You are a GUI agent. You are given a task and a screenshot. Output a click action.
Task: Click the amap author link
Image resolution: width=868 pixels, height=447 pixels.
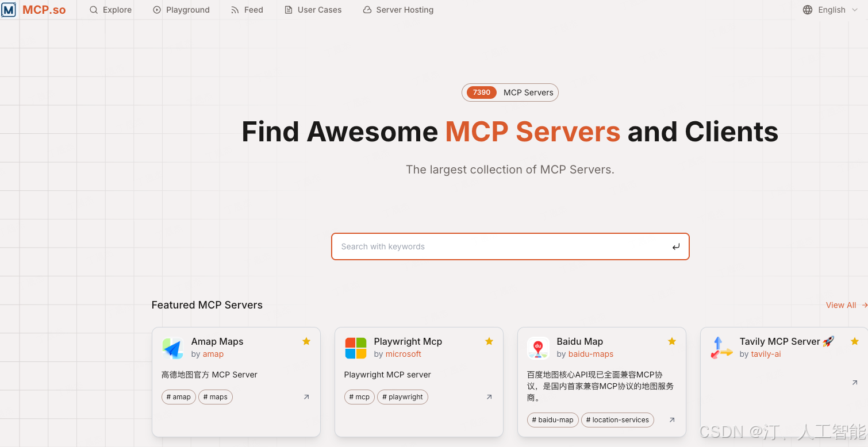click(213, 354)
